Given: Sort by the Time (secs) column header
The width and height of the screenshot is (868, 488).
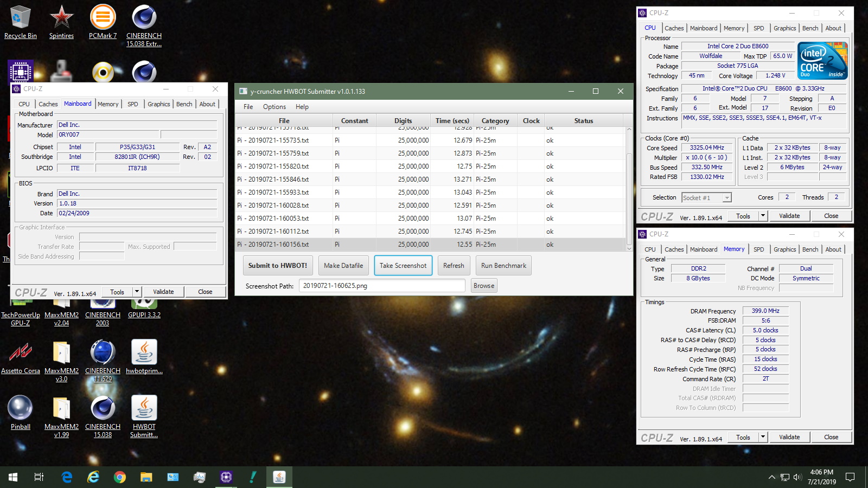Looking at the screenshot, I should click(x=452, y=121).
